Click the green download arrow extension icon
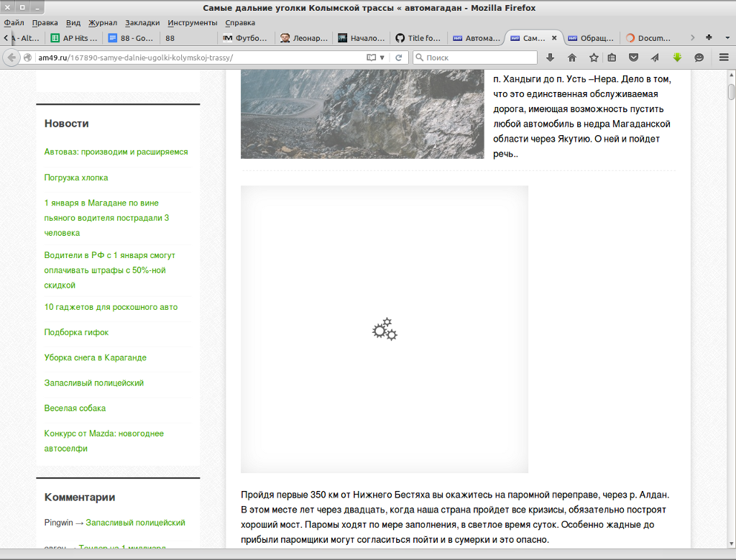Screen dimensions: 736x560 point(676,58)
